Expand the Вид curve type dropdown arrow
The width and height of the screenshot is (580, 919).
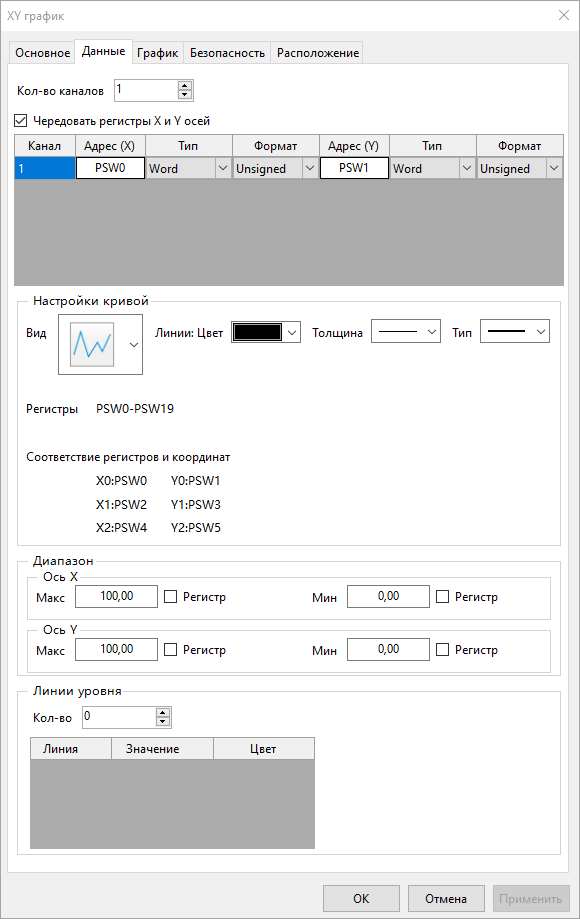coord(134,345)
